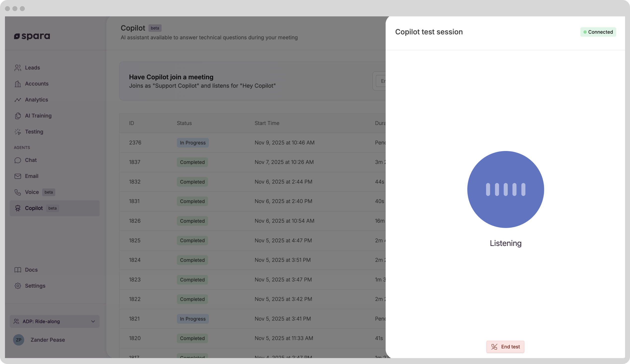Screen dimensions: 630x364
Task: Click the Accounts building icon
Action: pyautogui.click(x=18, y=84)
